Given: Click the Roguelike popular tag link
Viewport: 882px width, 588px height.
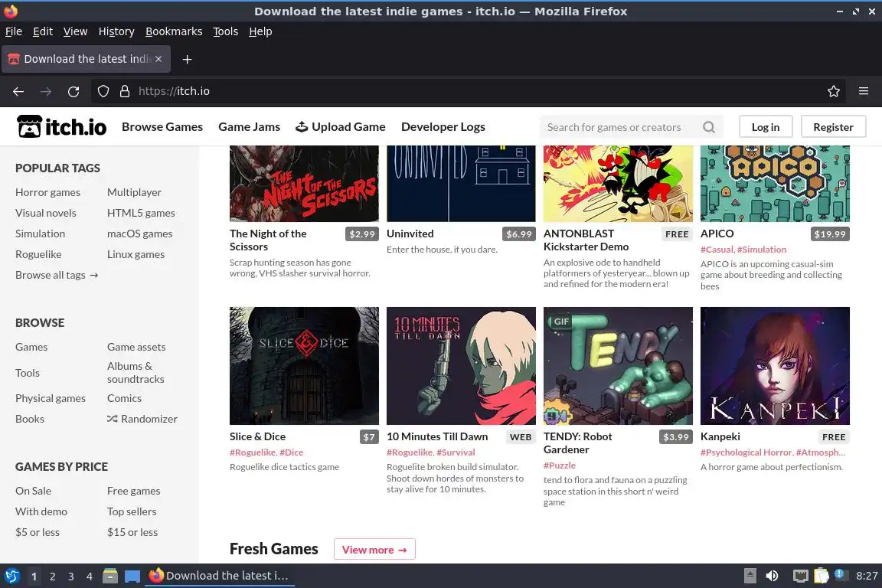Looking at the screenshot, I should pos(38,254).
